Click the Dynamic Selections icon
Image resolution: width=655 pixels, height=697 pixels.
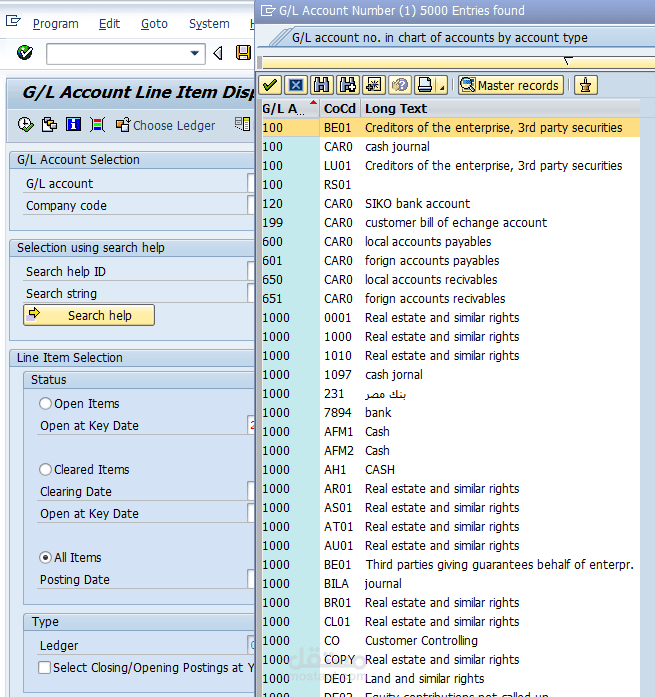[x=97, y=125]
